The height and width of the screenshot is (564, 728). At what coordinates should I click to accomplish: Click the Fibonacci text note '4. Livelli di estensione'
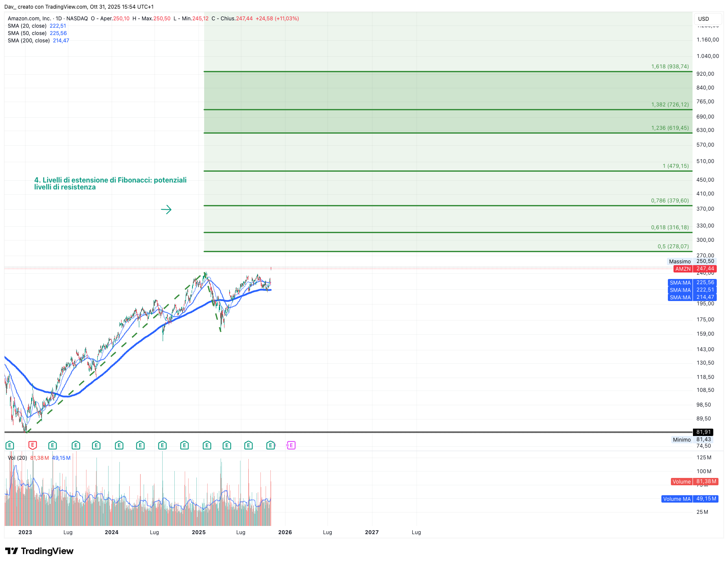tap(110, 183)
